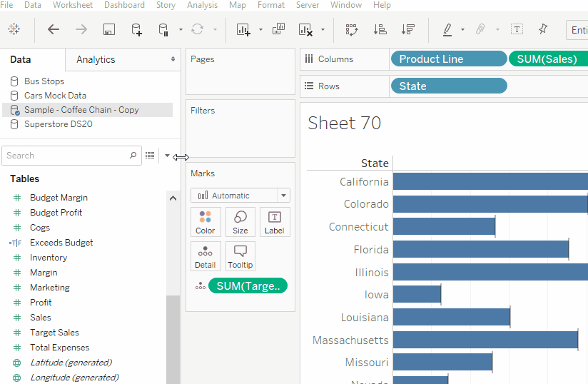Open the Color mark card

206,222
